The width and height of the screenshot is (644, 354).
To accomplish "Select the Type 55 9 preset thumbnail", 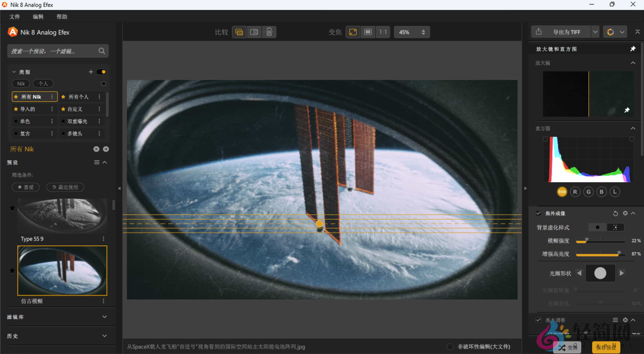I will tap(62, 216).
